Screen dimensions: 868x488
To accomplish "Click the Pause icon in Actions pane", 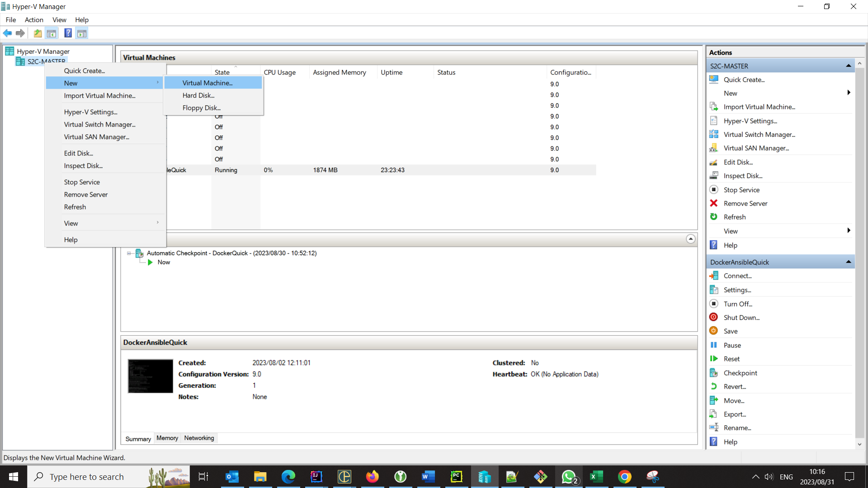I will click(x=714, y=345).
